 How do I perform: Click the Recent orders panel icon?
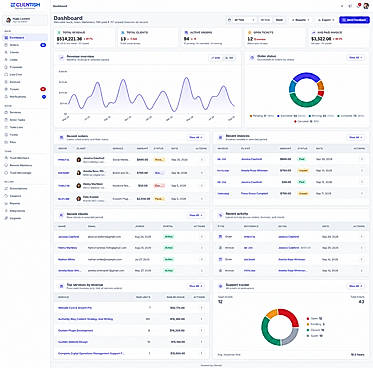pyautogui.click(x=61, y=138)
